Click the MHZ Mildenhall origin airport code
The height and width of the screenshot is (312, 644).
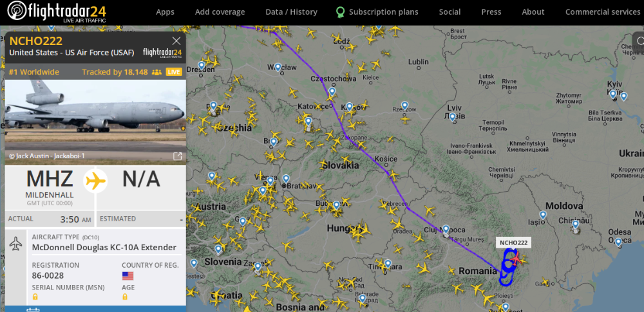point(50,179)
